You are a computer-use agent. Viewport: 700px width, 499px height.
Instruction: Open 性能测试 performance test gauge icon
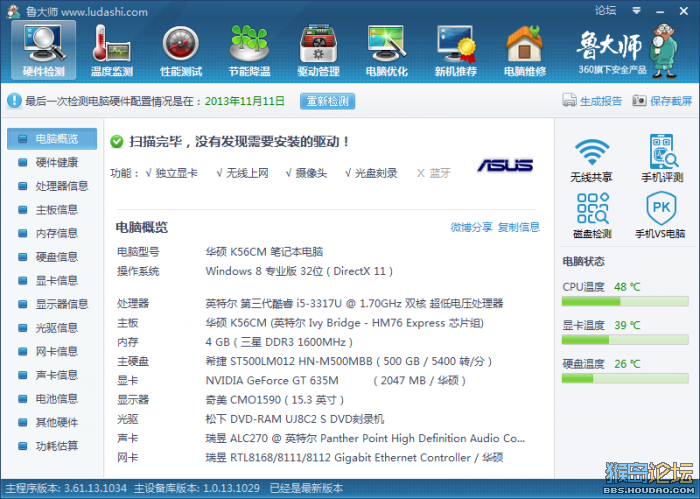[x=181, y=50]
